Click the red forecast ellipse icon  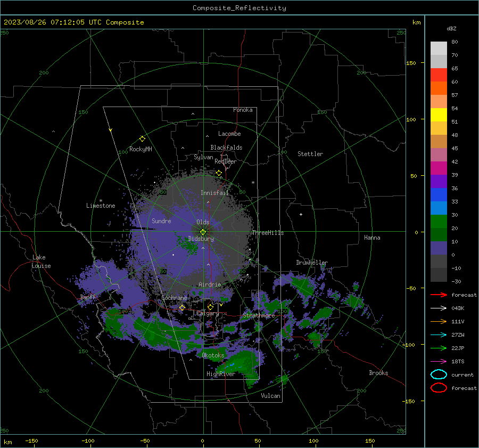(x=439, y=388)
